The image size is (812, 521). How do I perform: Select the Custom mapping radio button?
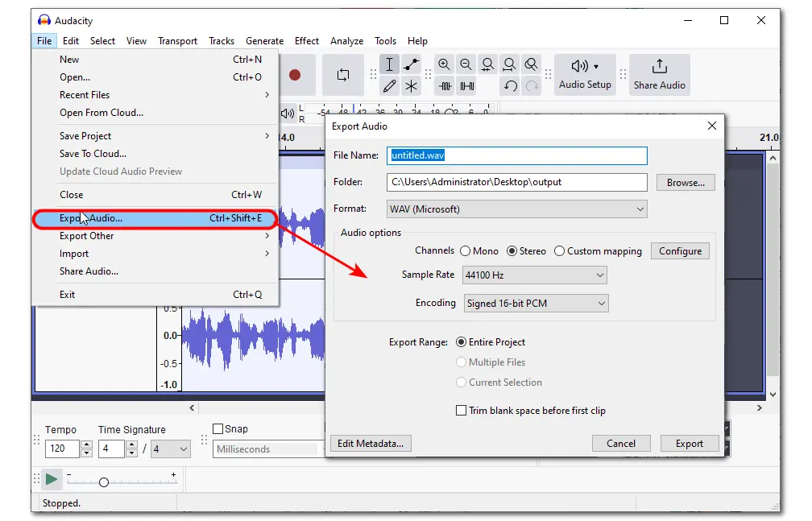coord(560,251)
